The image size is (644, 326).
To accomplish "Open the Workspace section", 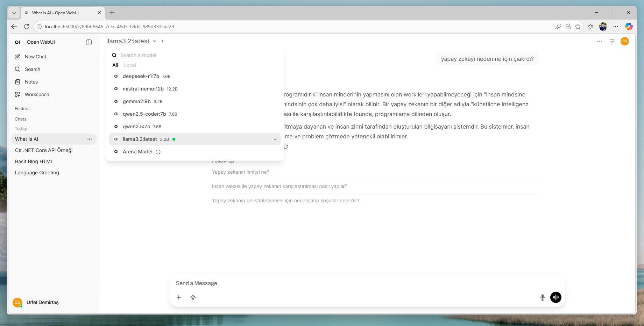I will tap(37, 94).
